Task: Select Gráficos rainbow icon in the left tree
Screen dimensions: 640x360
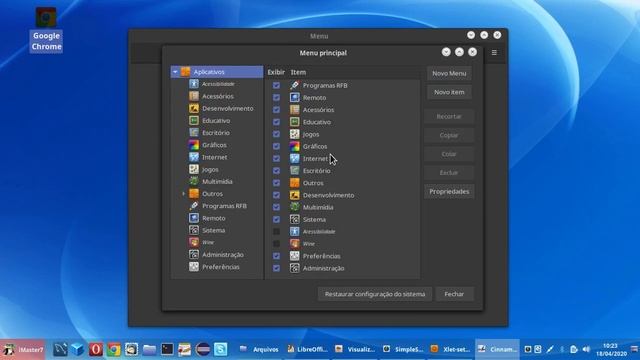Action: pos(194,145)
